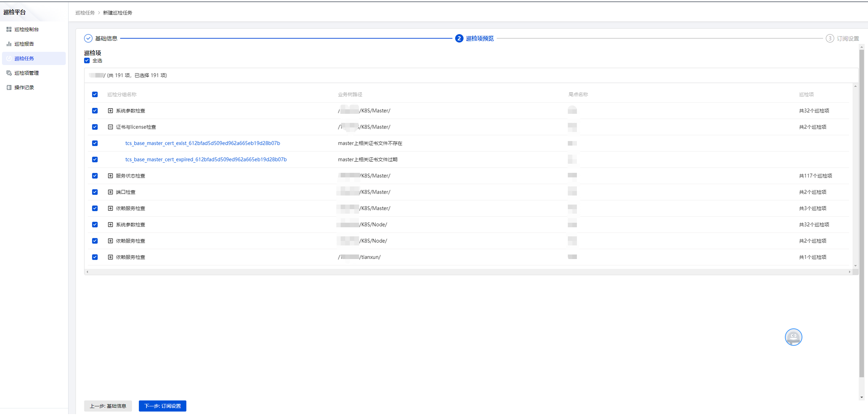Screen dimensions: 868x419
Task: Open 巡检报告 in the sidebar menu
Action: pos(24,44)
